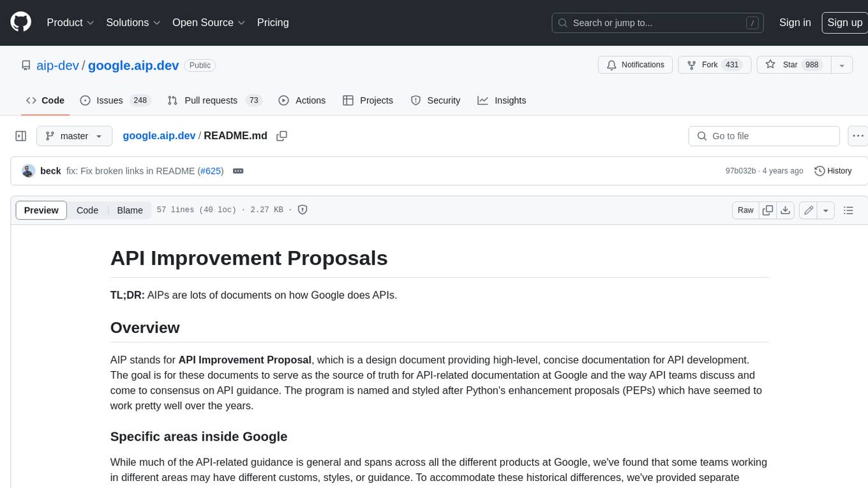Screen dimensions: 868x488
Task: Focus the Search or jump to field
Action: point(658,23)
